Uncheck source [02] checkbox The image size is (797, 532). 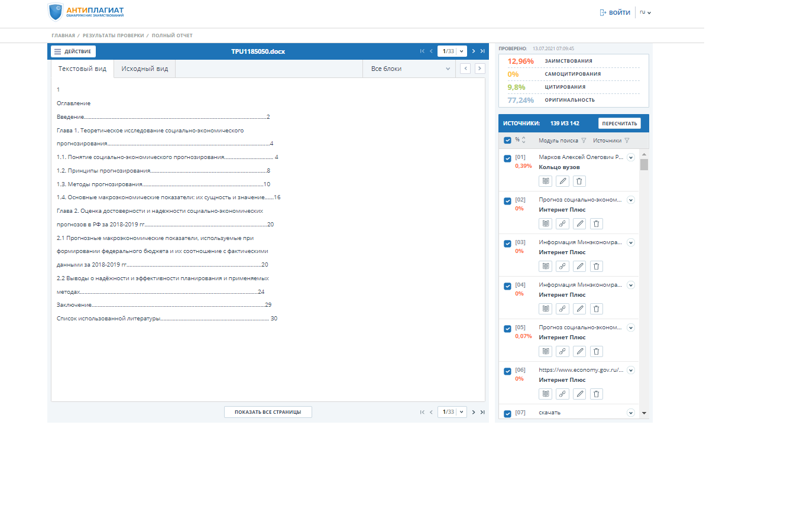tap(507, 201)
